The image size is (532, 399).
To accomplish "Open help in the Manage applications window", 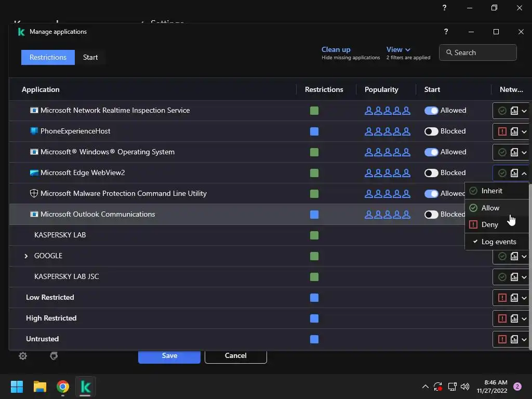I will pos(446,32).
